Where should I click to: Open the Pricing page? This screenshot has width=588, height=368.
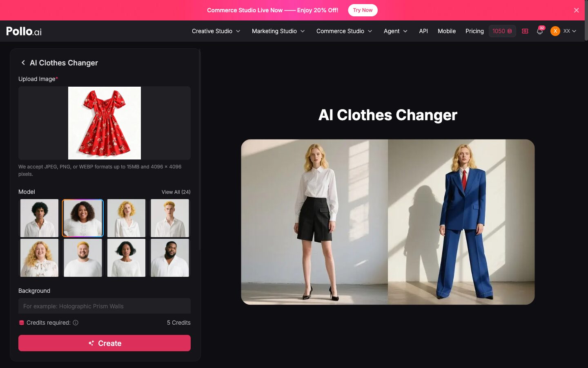(x=474, y=31)
